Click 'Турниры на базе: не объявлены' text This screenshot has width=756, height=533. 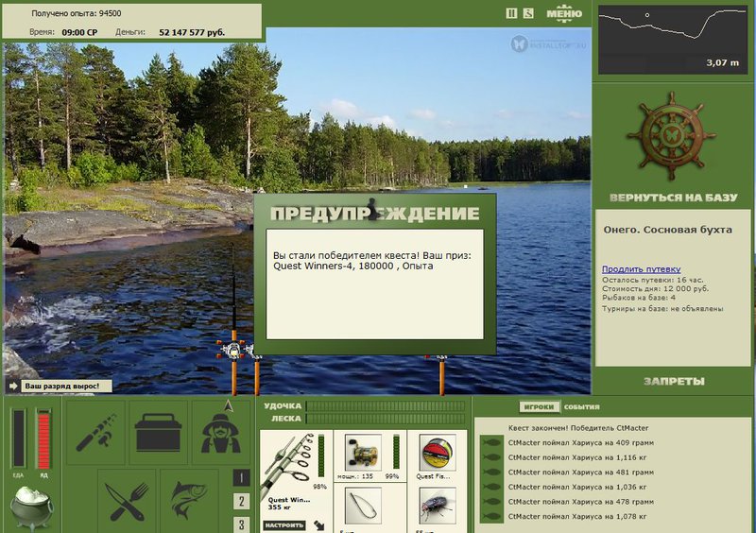(x=662, y=309)
